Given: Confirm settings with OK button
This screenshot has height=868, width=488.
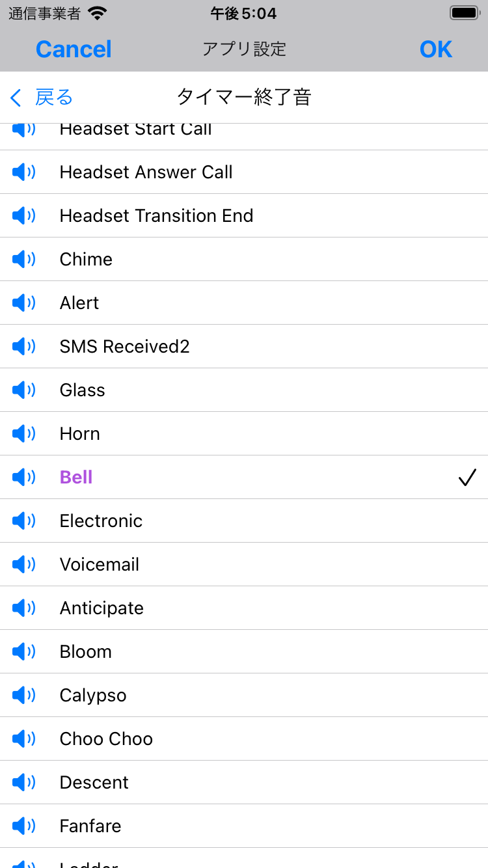Looking at the screenshot, I should point(436,49).
